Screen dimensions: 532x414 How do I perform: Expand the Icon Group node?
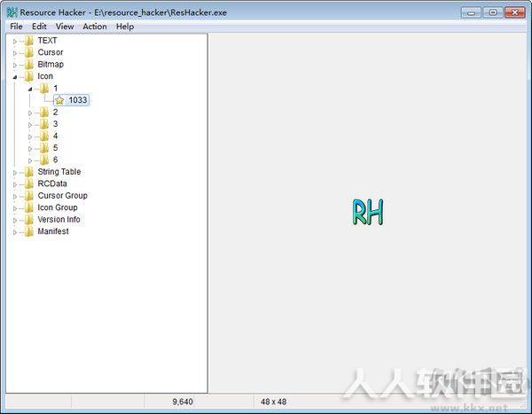coord(15,208)
